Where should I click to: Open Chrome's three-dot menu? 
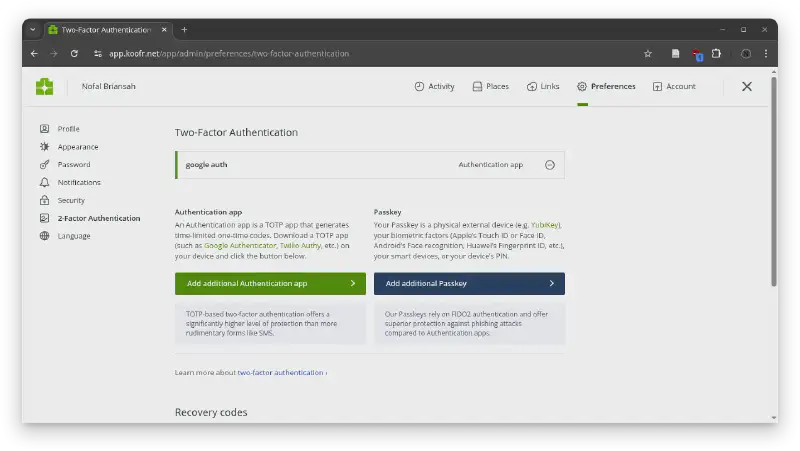coord(767,53)
